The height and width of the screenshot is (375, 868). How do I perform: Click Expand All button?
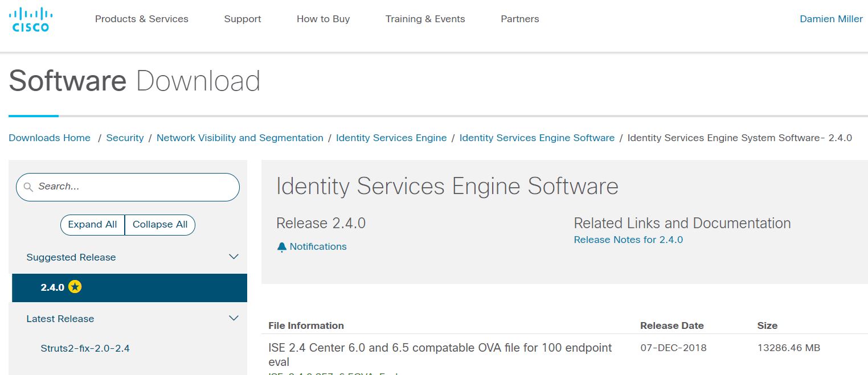92,225
